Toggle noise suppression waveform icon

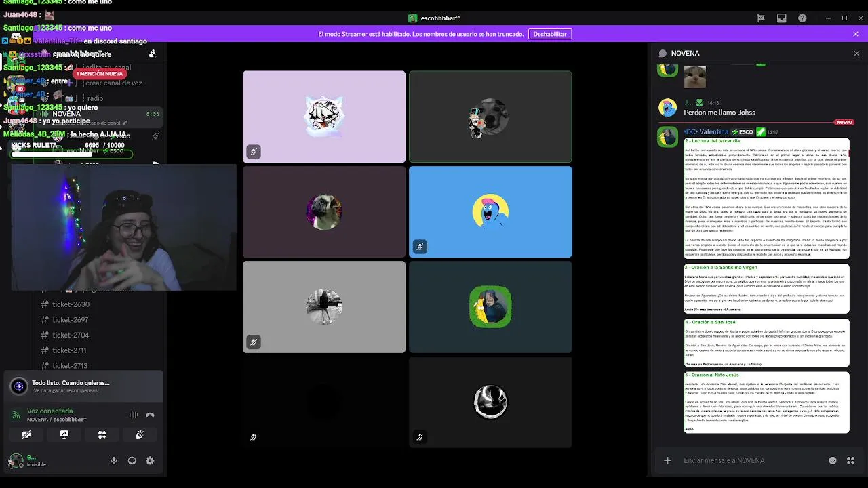point(134,415)
